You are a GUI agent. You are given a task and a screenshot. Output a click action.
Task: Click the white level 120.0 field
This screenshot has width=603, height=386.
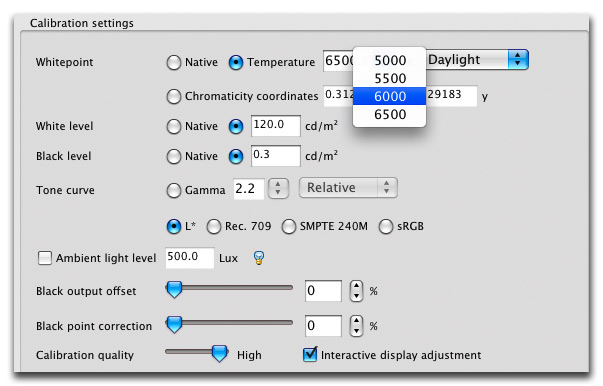coord(275,126)
